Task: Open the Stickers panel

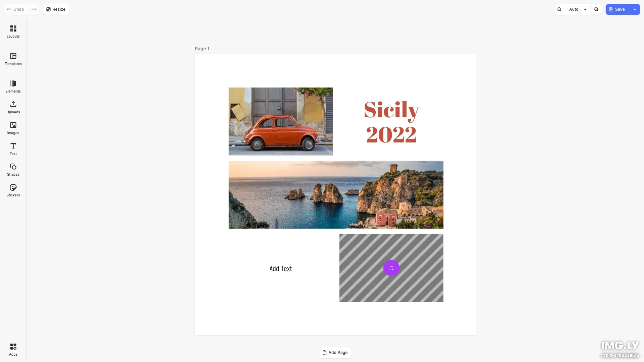Action: point(13,190)
